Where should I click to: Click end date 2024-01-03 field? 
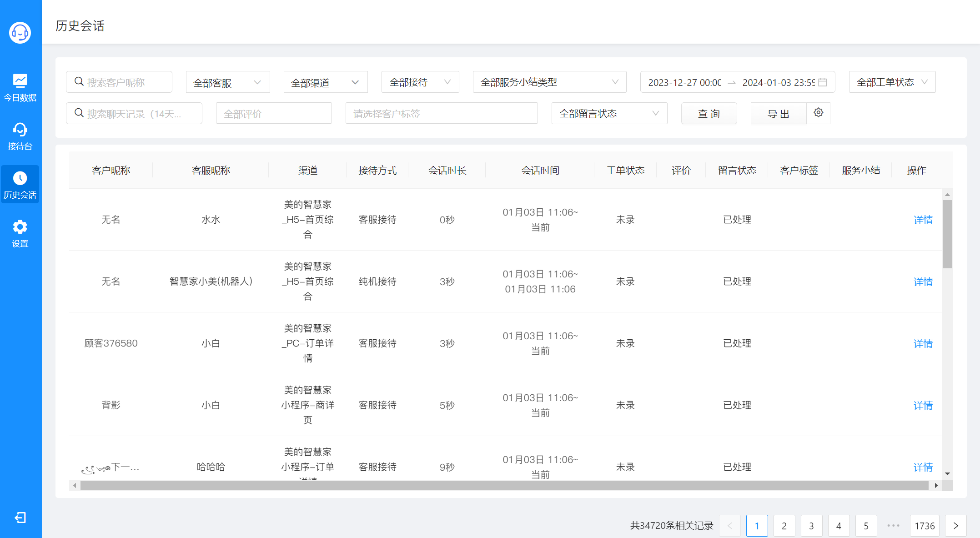click(x=778, y=82)
